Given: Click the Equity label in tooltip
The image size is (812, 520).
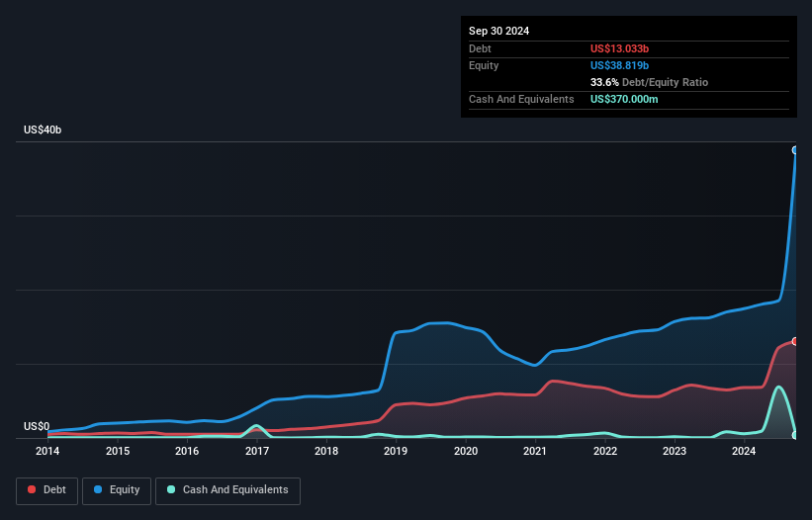Looking at the screenshot, I should click(x=484, y=65).
